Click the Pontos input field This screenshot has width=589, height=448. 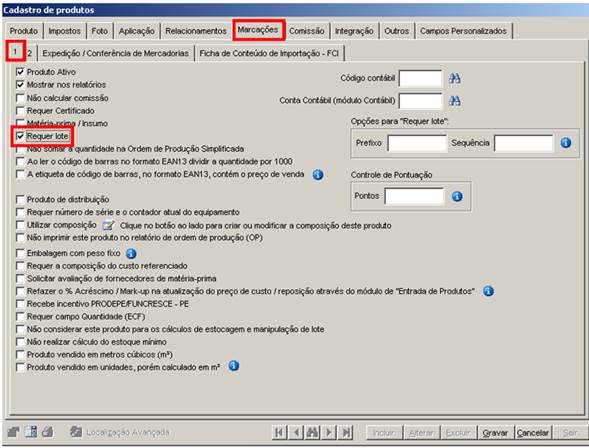coord(414,196)
